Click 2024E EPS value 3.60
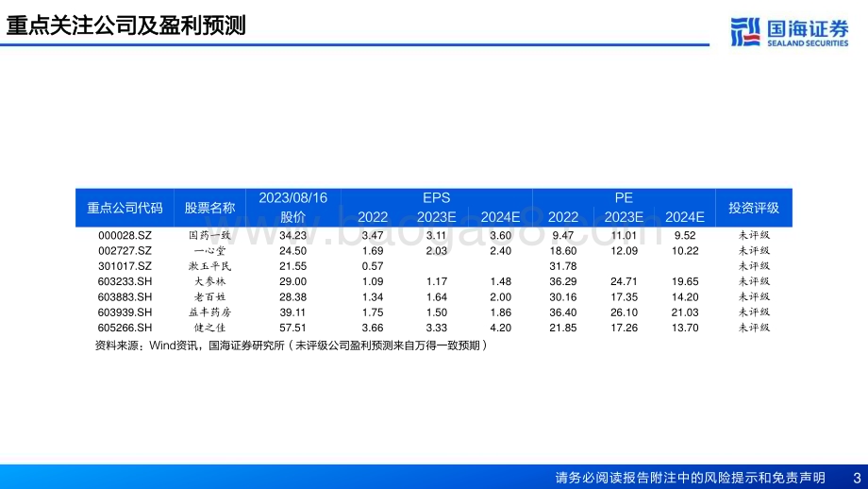 [500, 235]
